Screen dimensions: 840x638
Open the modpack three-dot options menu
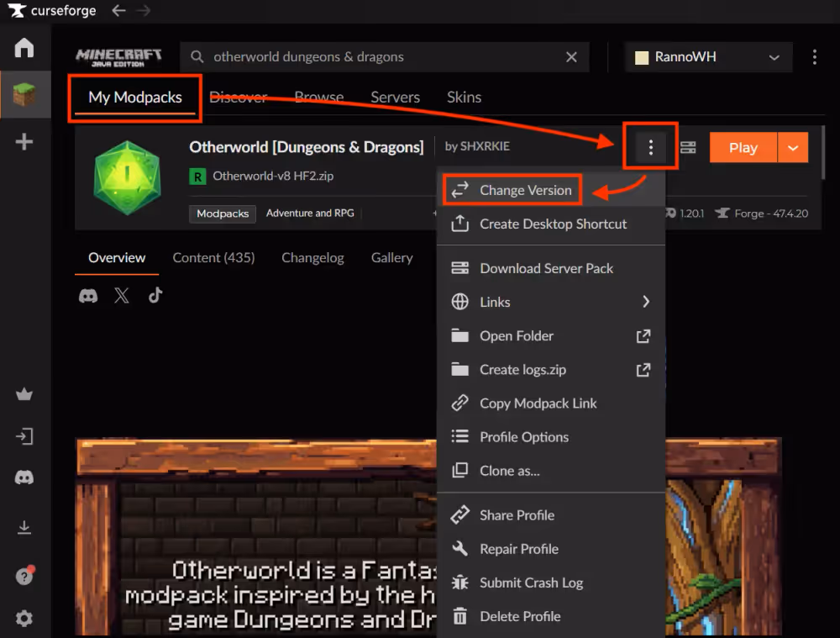tap(650, 147)
